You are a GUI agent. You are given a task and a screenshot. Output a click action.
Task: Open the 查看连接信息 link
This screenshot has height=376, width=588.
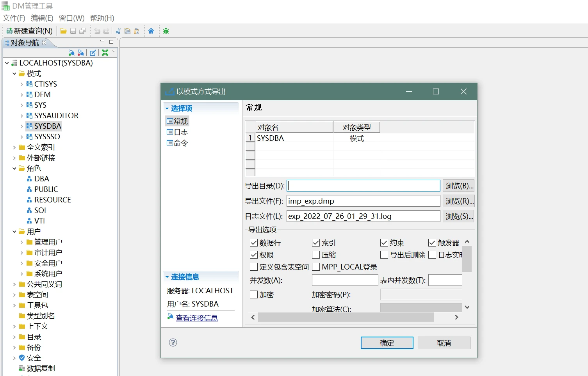click(x=196, y=318)
